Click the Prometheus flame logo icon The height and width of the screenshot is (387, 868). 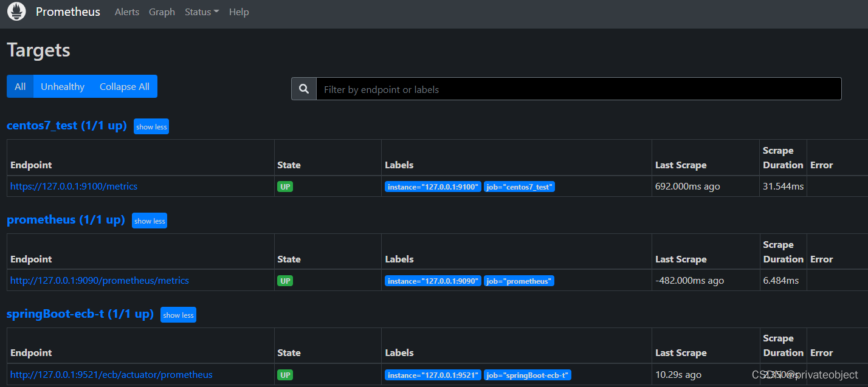coord(16,12)
